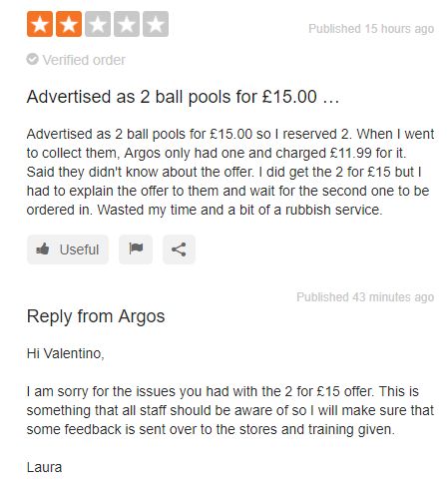Click the Hi Valentino greeting text
Image resolution: width=448 pixels, height=487 pixels.
pyautogui.click(x=66, y=353)
